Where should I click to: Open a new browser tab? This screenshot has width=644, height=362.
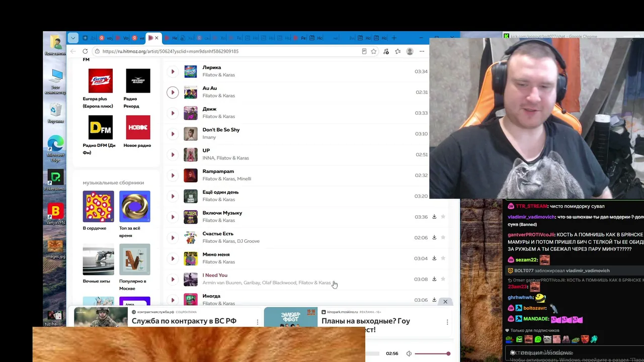(x=394, y=38)
